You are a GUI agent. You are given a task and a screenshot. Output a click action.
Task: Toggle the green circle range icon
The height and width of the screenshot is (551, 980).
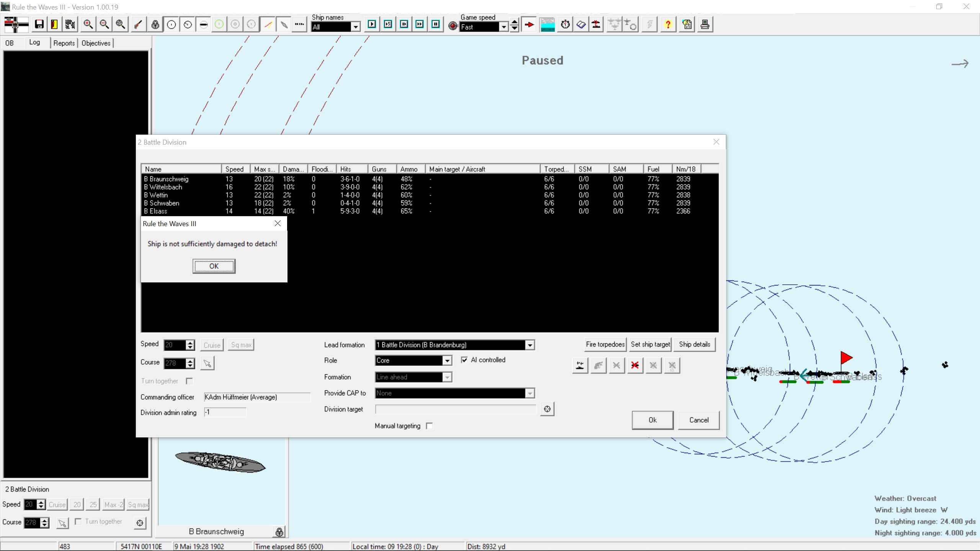tap(219, 24)
